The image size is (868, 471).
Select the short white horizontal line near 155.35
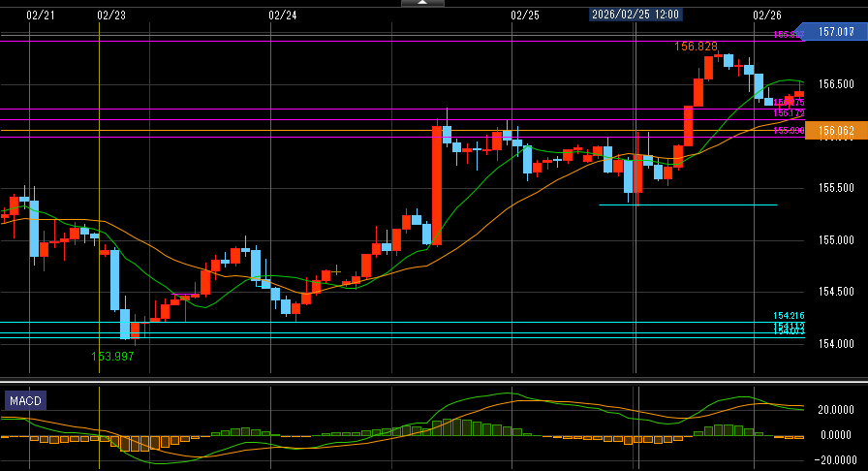click(688, 204)
